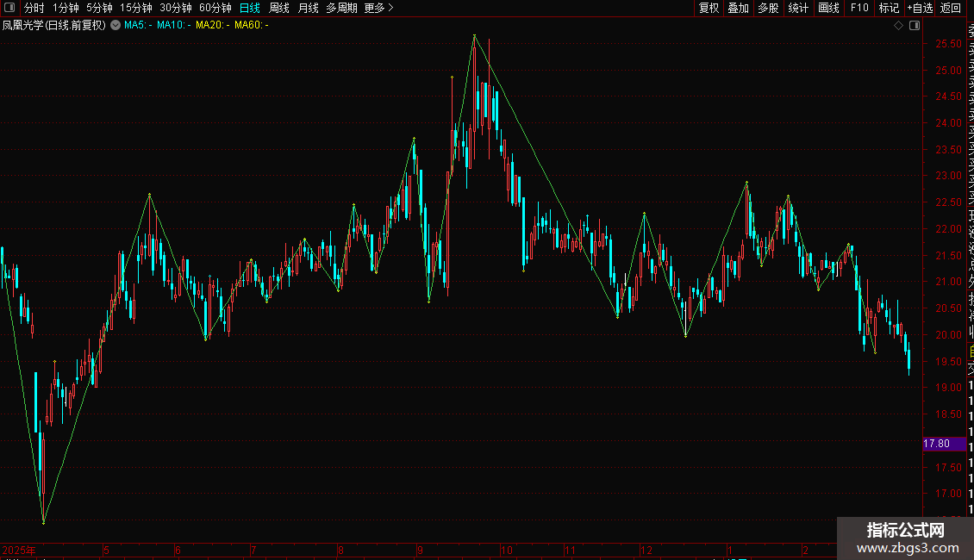974x560 pixels.
Task: Toggle the left sidebar panel icon
Action: (x=9, y=8)
